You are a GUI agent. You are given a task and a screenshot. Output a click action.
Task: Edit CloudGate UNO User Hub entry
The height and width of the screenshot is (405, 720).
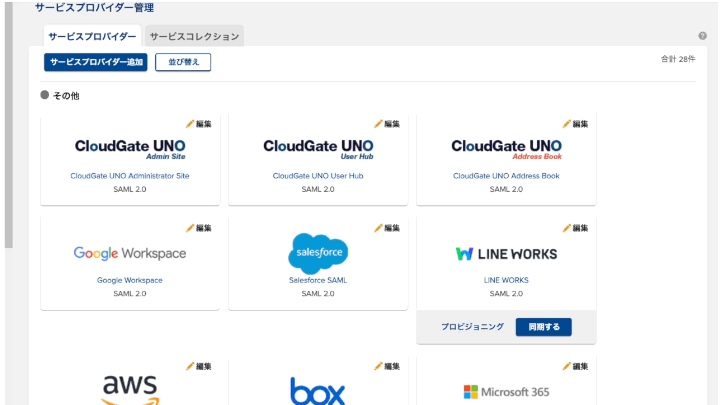point(387,124)
